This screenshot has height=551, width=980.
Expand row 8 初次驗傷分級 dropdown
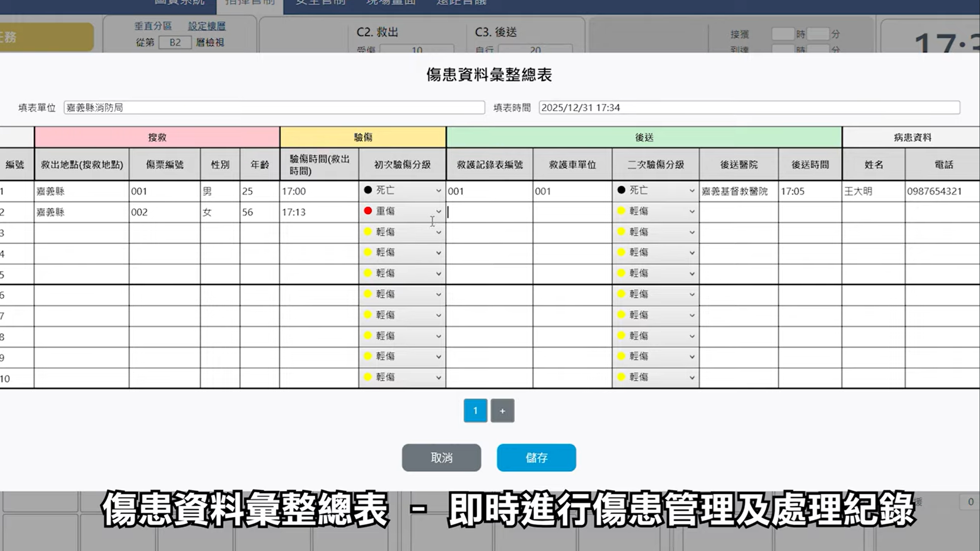tap(402, 336)
